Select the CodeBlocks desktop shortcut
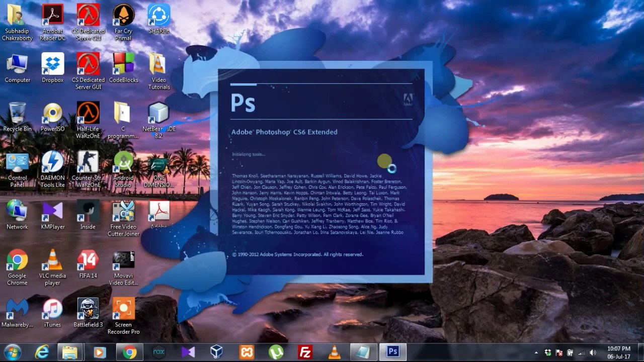Screen dimensions: 644x362 coord(123,68)
